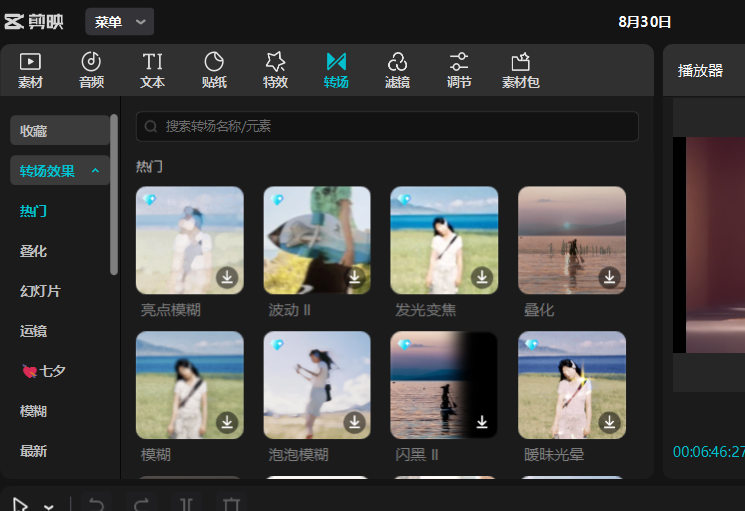Open the 菜单 dropdown menu
The width and height of the screenshot is (745, 511).
coord(119,21)
